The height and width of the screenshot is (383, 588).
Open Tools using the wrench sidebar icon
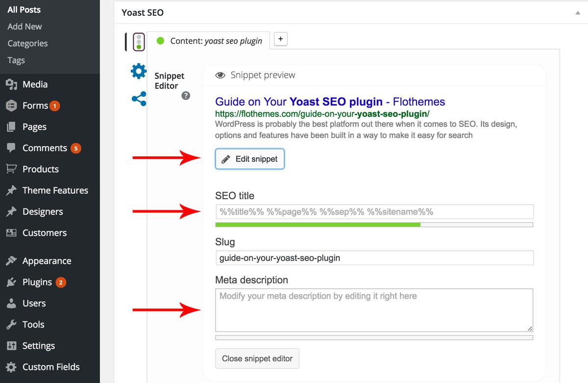point(12,324)
